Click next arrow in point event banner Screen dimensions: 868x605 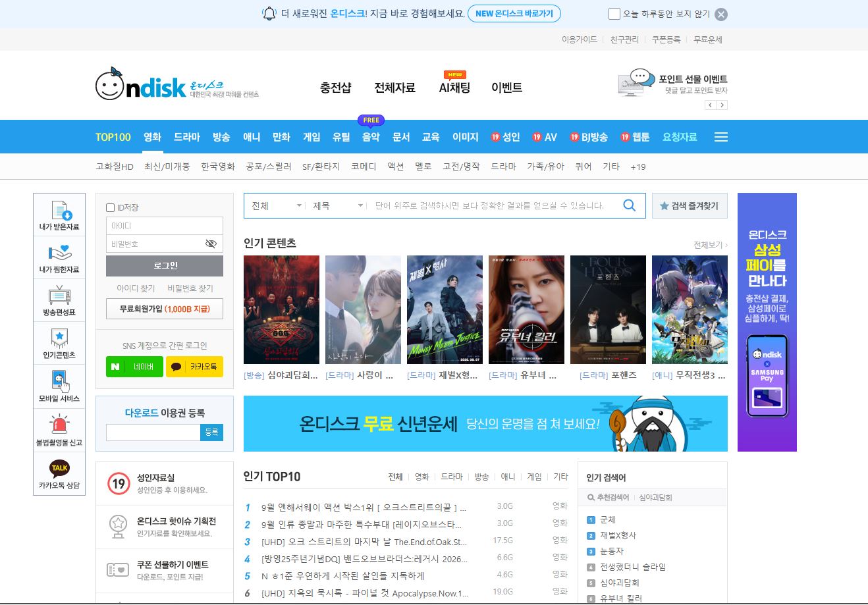(x=722, y=105)
